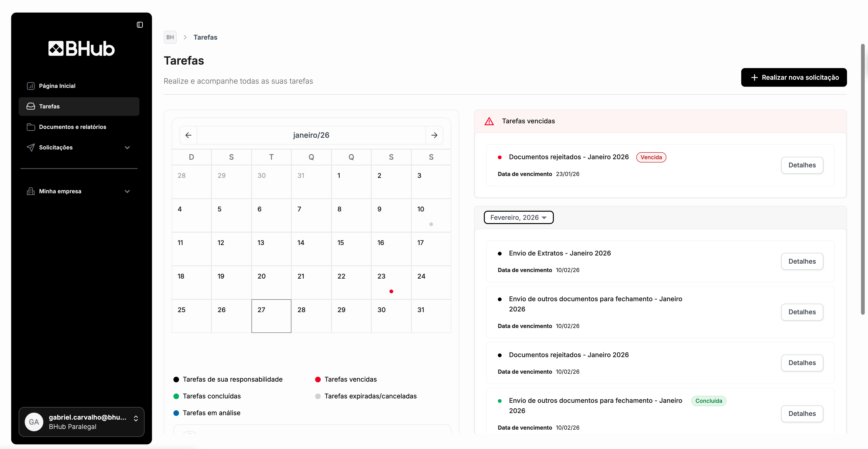Click the GA user avatar
The width and height of the screenshot is (868, 449).
pyautogui.click(x=34, y=422)
